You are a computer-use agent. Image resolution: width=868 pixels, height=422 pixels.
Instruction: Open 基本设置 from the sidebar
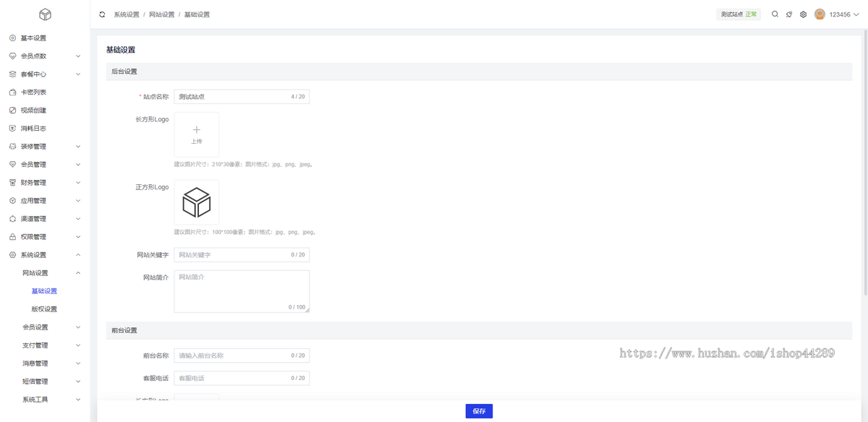pyautogui.click(x=33, y=38)
